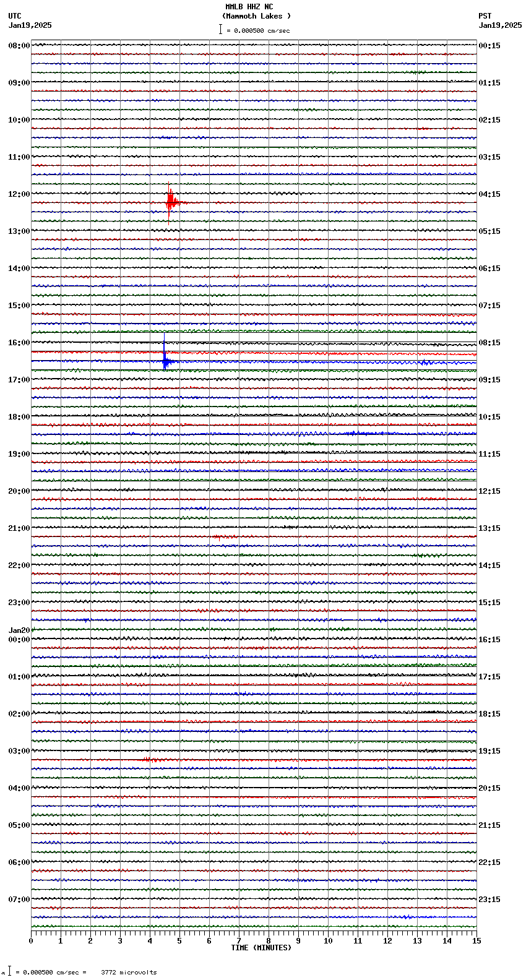Click the '12:00' UTC time label
Image resolution: width=526 pixels, height=980 pixels.
click(x=19, y=194)
